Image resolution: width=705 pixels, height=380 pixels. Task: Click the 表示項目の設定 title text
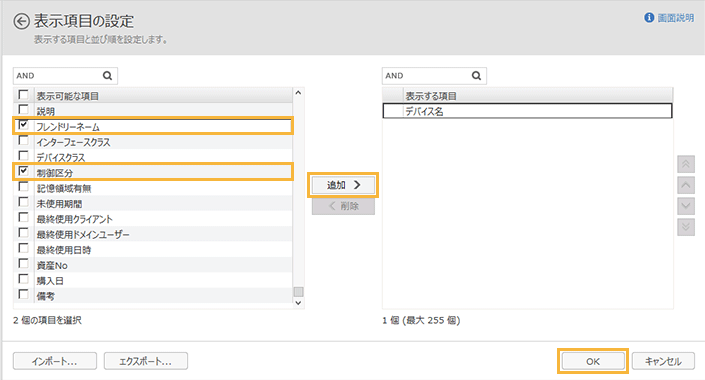point(84,21)
